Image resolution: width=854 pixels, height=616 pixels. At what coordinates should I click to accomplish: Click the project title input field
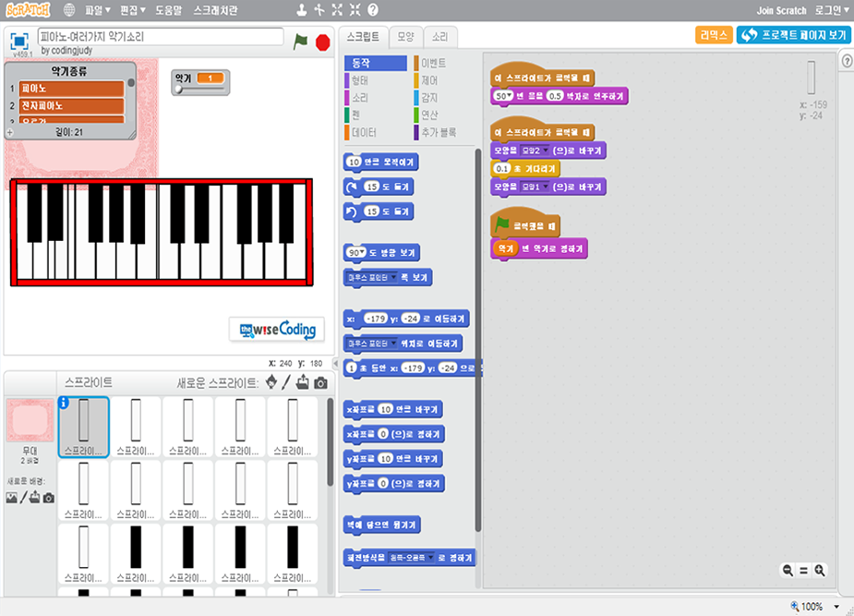161,37
